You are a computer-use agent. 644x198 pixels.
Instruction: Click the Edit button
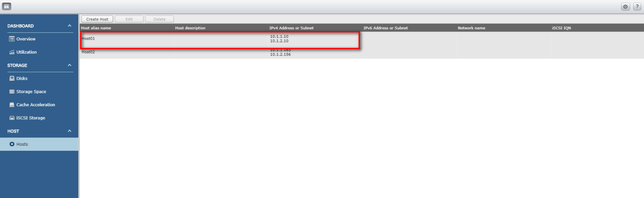(129, 19)
